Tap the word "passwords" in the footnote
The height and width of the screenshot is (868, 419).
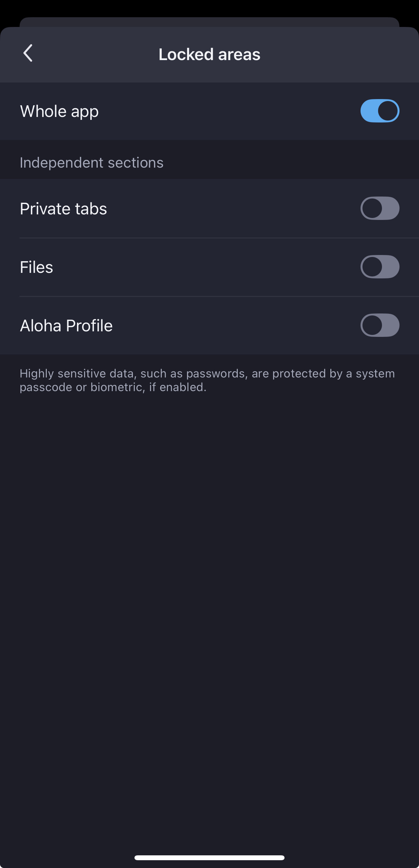pos(215,374)
